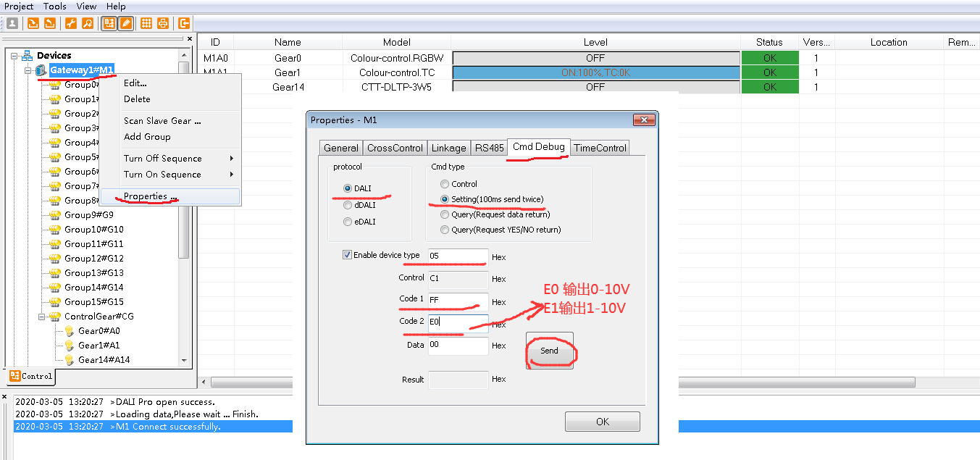The image size is (980, 460).
Task: Click the Code 2 hex input field
Action: pos(458,322)
